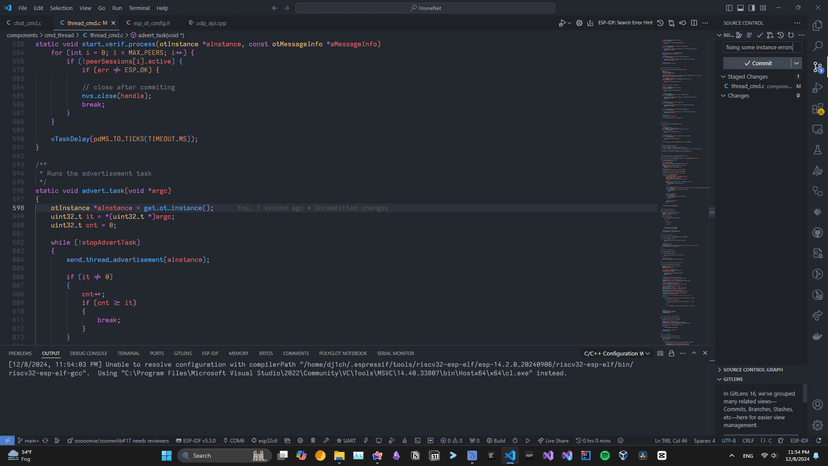Open the Terminal menu in menu bar
This screenshot has width=828, height=466.
pyautogui.click(x=139, y=8)
